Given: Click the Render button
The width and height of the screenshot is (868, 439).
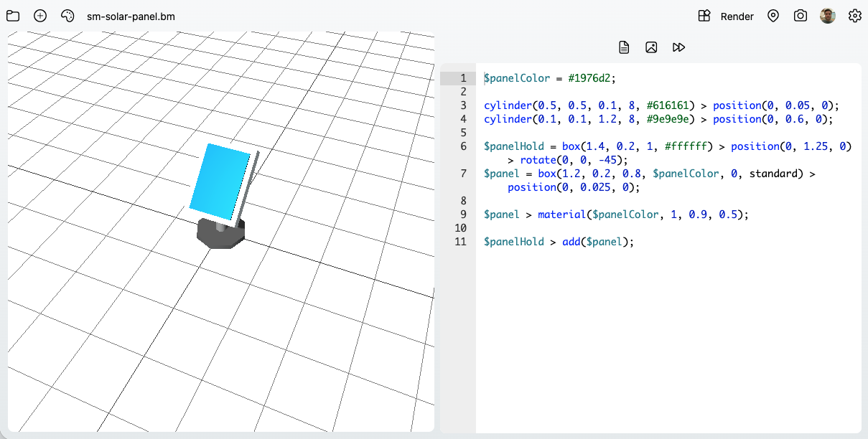Looking at the screenshot, I should click(x=737, y=16).
